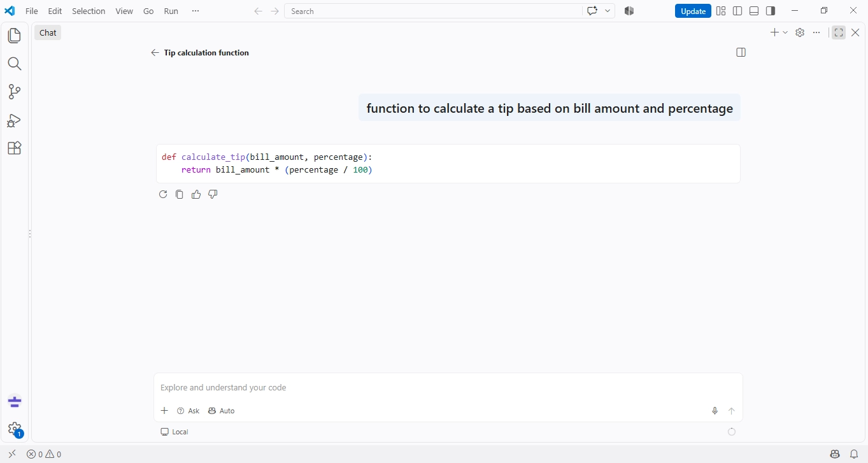Open the Selection menu

pos(89,11)
